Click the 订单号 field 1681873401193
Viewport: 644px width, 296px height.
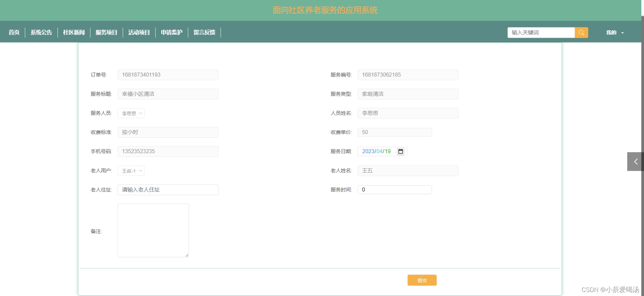[x=168, y=75]
